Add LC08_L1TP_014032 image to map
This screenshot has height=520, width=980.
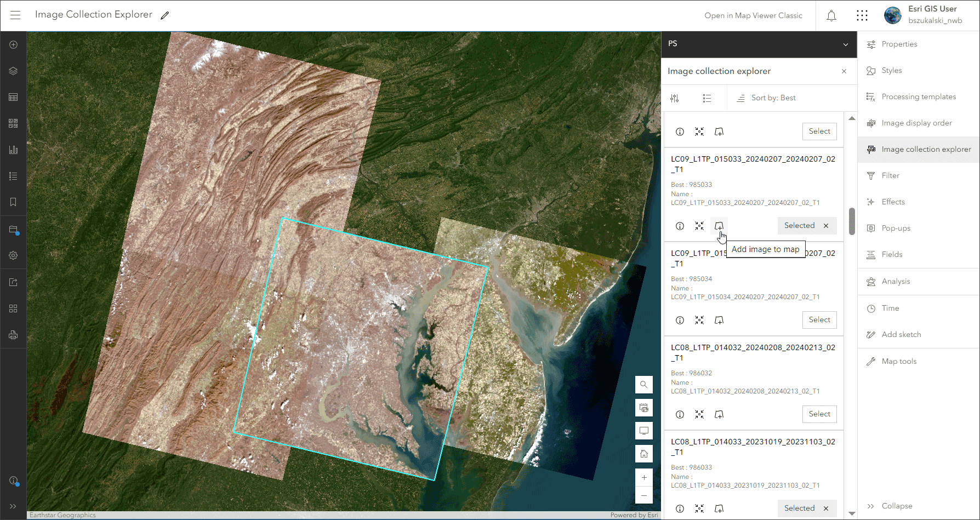click(719, 414)
